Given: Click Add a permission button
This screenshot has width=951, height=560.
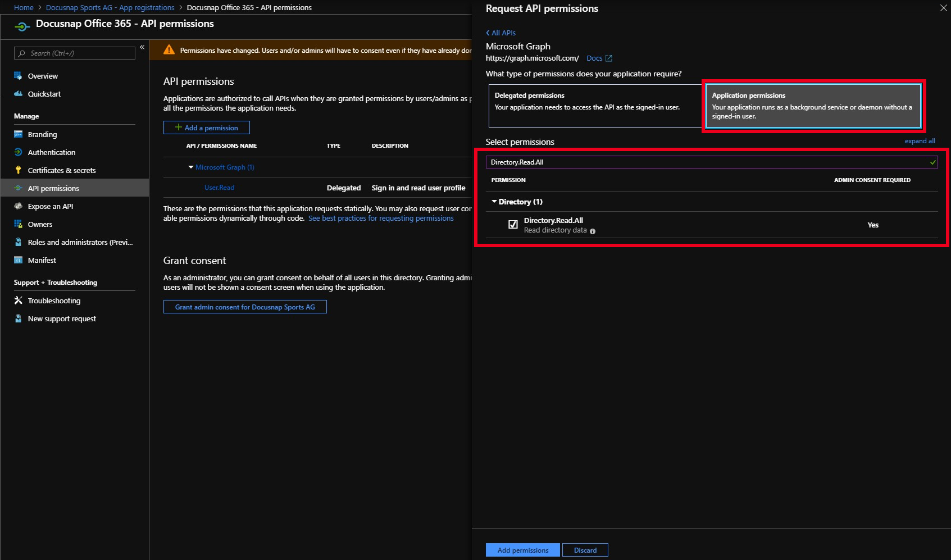Looking at the screenshot, I should pos(207,128).
